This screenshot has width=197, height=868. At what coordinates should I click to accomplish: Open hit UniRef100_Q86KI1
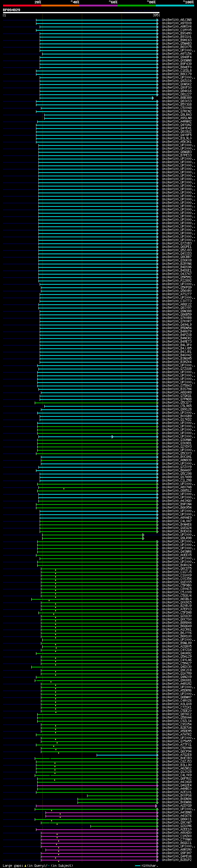[177, 819]
